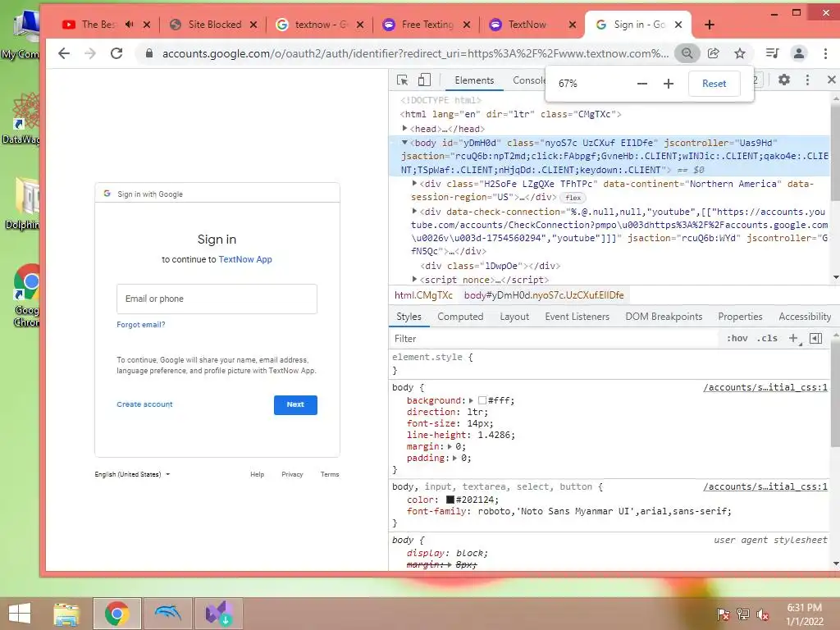
Task: Open the Accessibility tab
Action: pos(805,317)
